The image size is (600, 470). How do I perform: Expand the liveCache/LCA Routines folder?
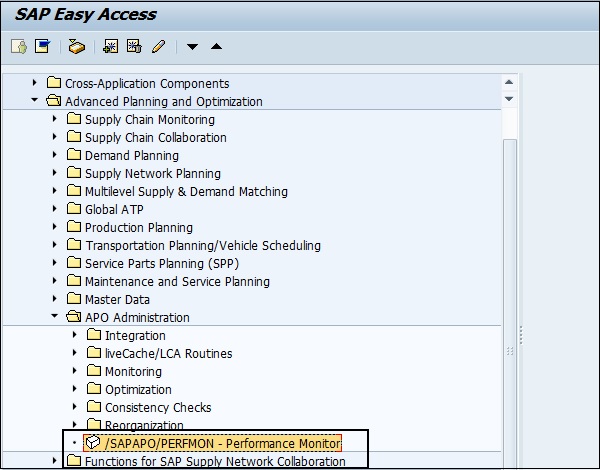75,353
